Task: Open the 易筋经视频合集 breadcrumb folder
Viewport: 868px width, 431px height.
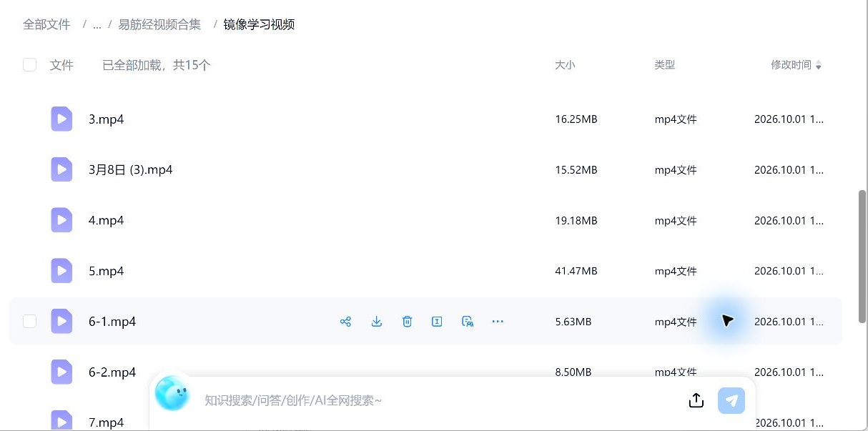Action: (159, 24)
